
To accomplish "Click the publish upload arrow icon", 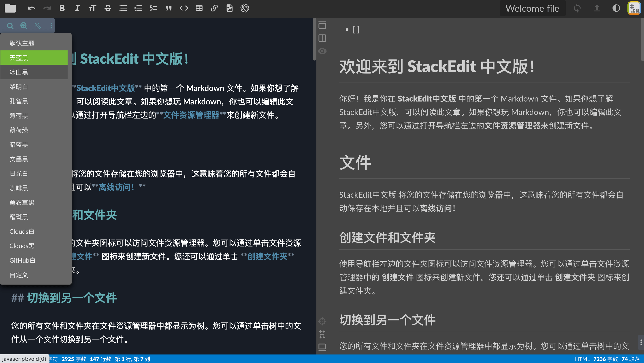I will tap(597, 8).
